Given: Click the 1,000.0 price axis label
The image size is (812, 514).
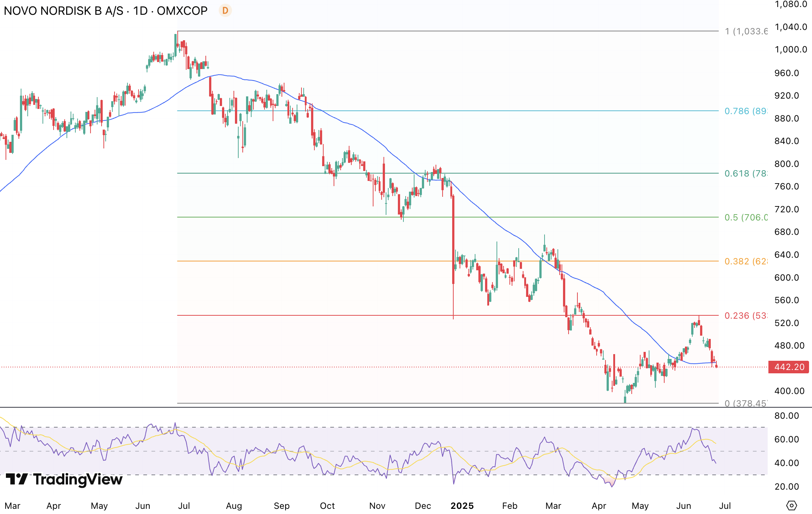Looking at the screenshot, I should (791, 49).
